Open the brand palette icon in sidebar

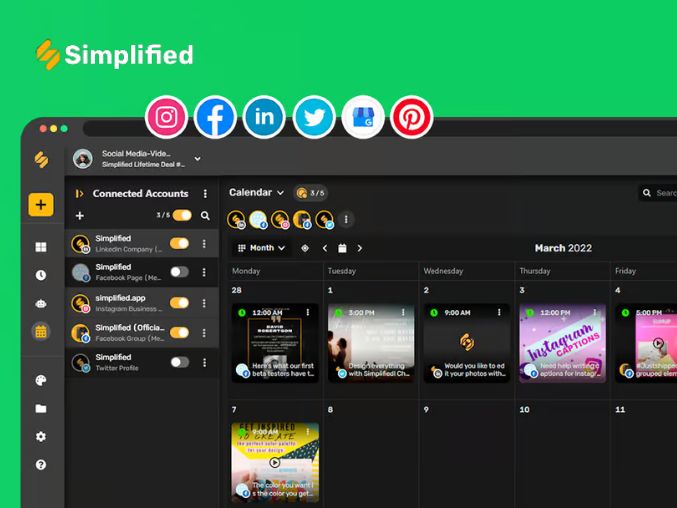click(x=41, y=381)
